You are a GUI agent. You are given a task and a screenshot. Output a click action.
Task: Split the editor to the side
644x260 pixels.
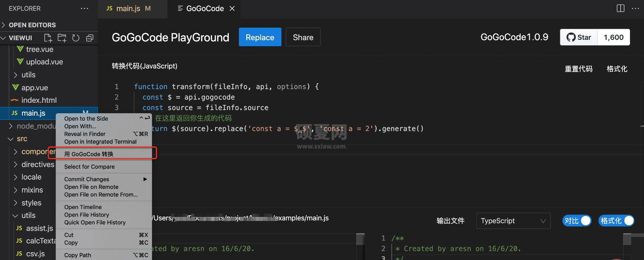621,8
